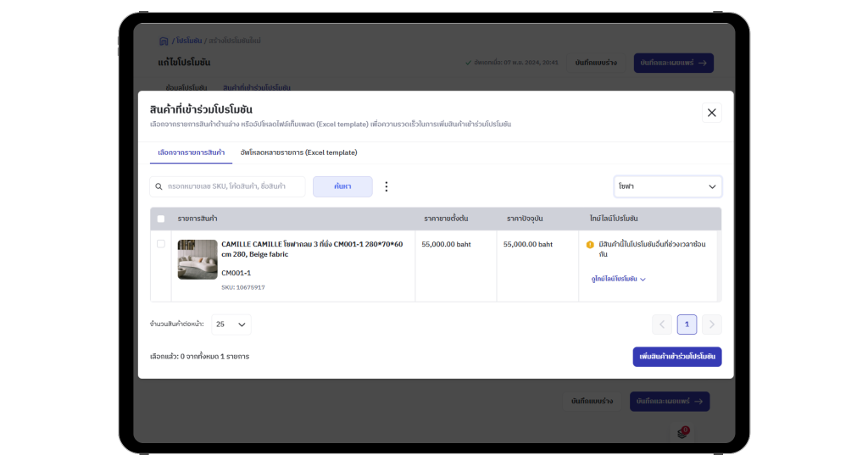Screen dimensions: 868x466
Task: Click the โปรโมชัน breadcrumb link
Action: (189, 41)
